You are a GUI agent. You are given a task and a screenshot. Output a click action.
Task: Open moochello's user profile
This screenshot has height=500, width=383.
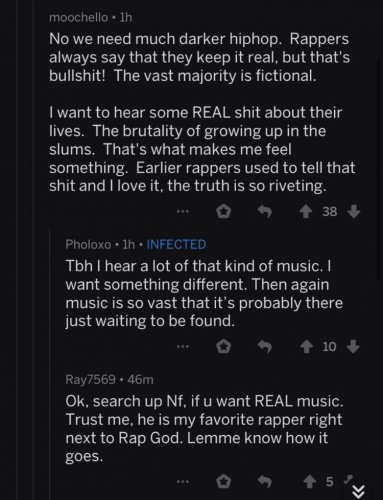coord(79,18)
